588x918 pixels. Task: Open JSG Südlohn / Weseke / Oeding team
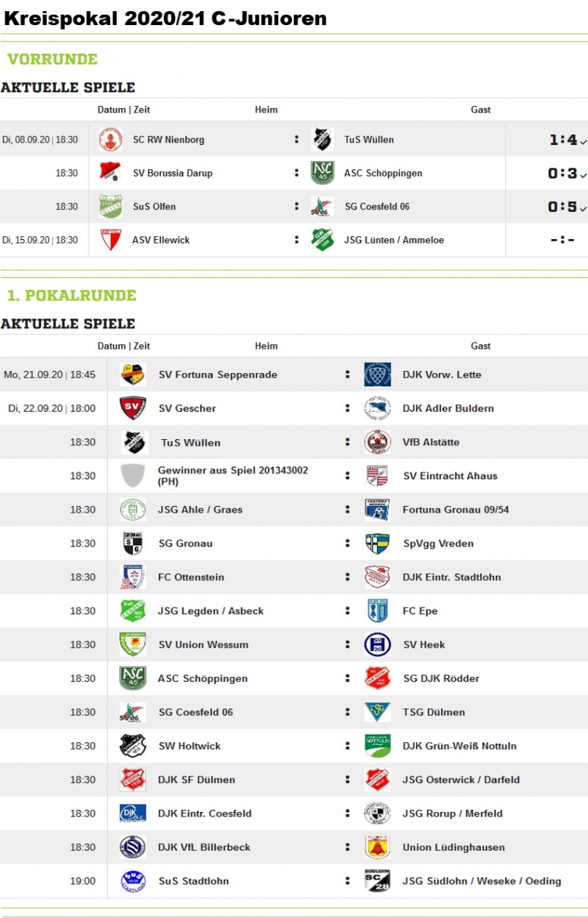tap(481, 881)
